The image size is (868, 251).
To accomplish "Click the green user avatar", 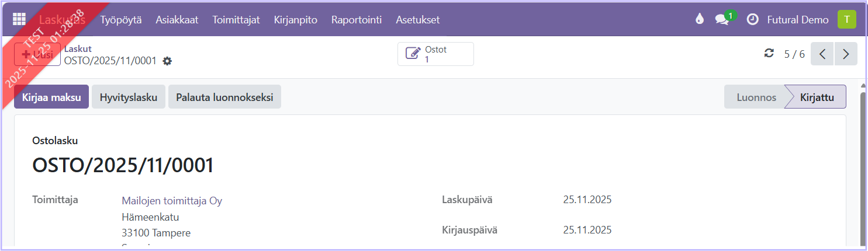I will pos(846,19).
